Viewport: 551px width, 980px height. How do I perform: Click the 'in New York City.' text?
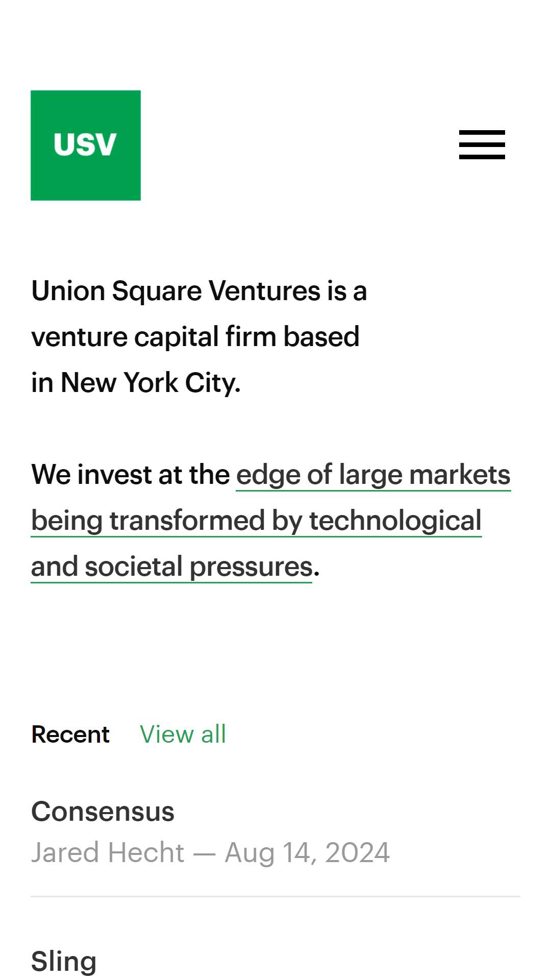pyautogui.click(x=136, y=383)
